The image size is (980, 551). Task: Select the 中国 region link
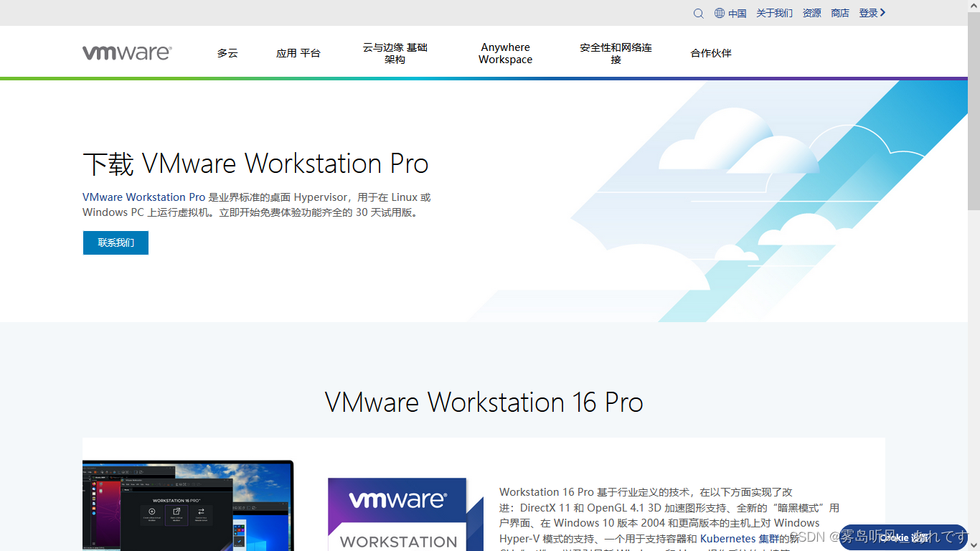[x=738, y=13]
